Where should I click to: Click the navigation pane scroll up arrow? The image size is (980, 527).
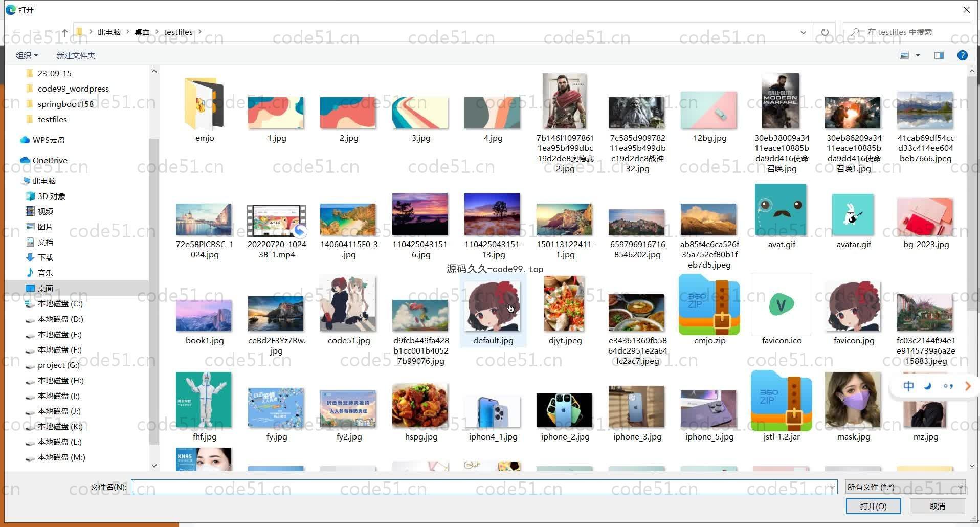pyautogui.click(x=154, y=71)
